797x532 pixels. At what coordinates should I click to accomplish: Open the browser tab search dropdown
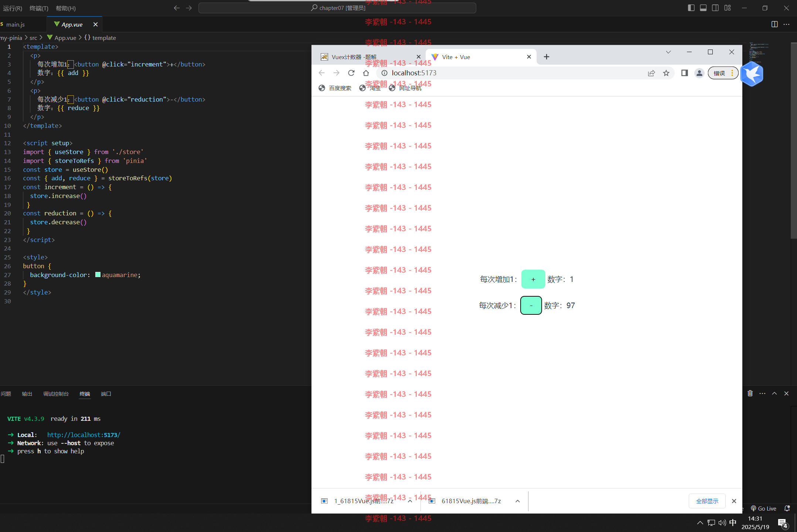(x=668, y=52)
